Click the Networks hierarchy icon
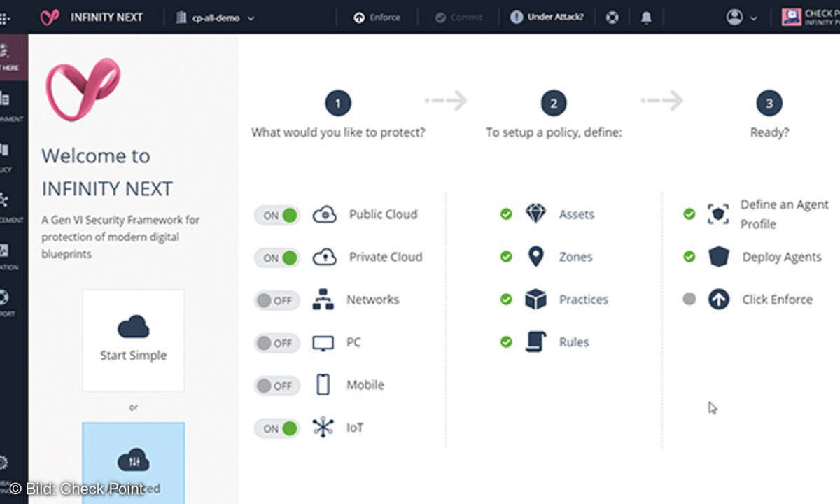Image resolution: width=840 pixels, height=504 pixels. pyautogui.click(x=323, y=300)
